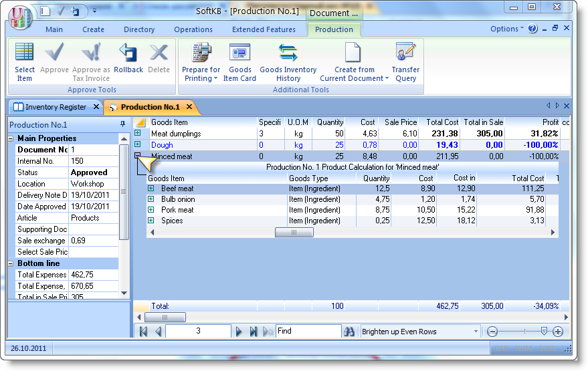Screen dimensions: 588x371
Task: Collapse the Main Properties section
Action: [11, 138]
